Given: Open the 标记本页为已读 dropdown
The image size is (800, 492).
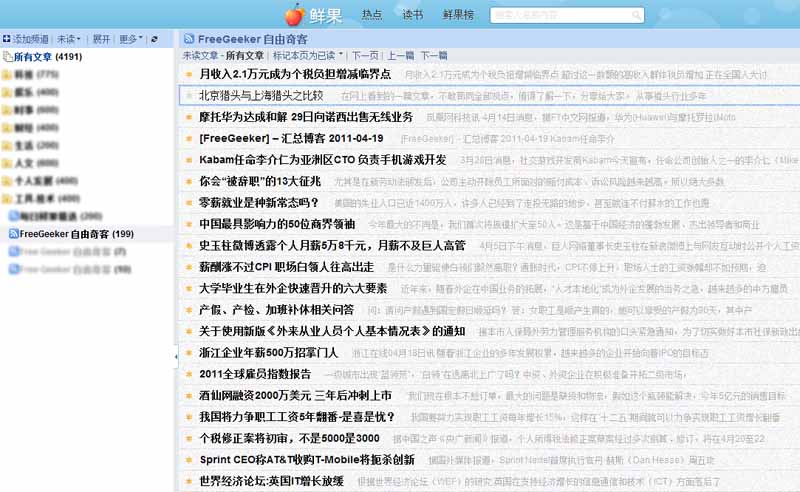Looking at the screenshot, I should [x=308, y=55].
